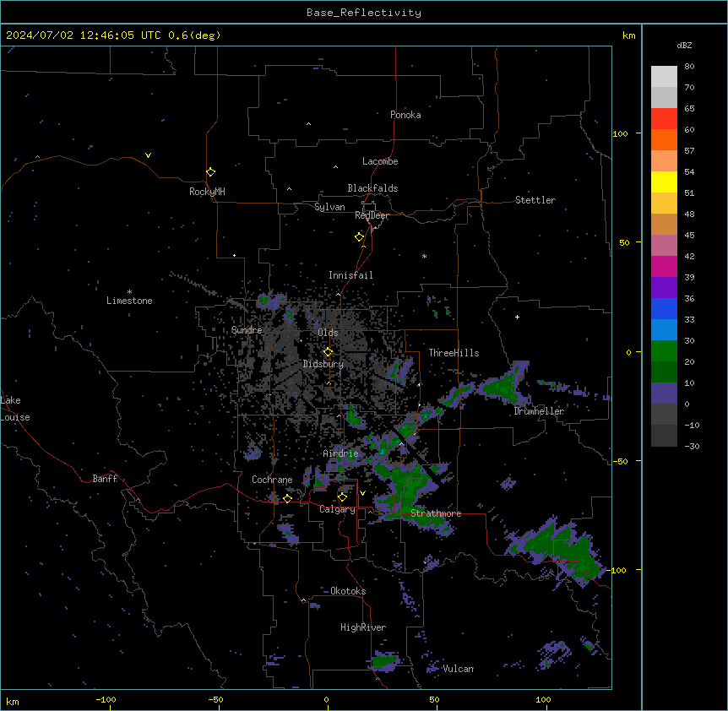This screenshot has width=728, height=711.
Task: Click the dBZ legend heading
Action: [684, 45]
